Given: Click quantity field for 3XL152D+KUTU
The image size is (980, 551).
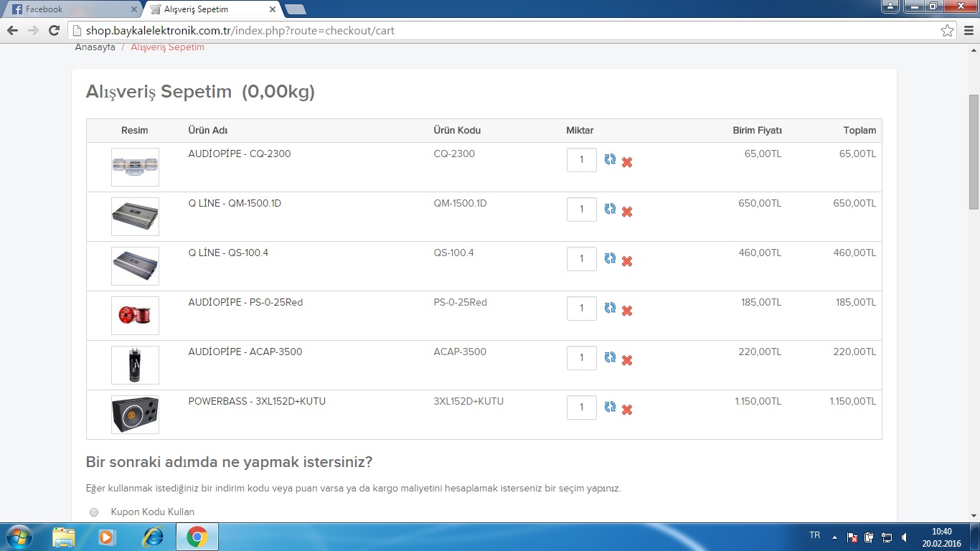Looking at the screenshot, I should tap(582, 408).
